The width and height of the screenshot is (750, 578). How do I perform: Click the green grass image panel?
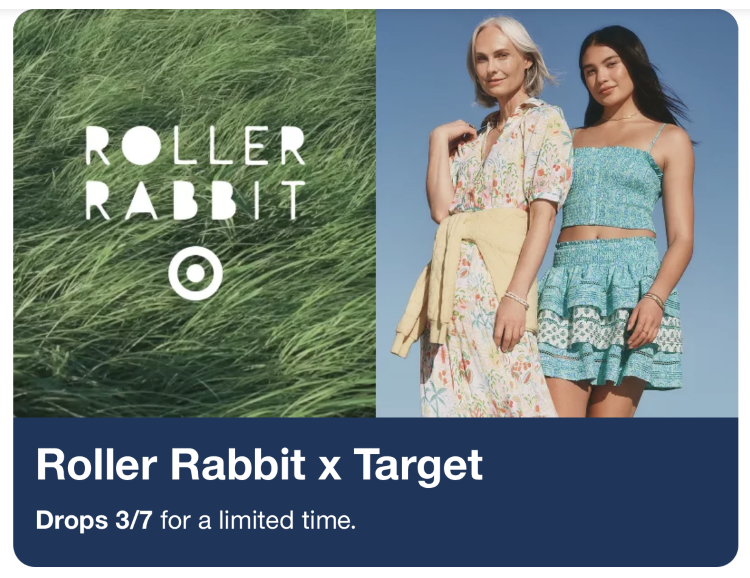pos(195,213)
